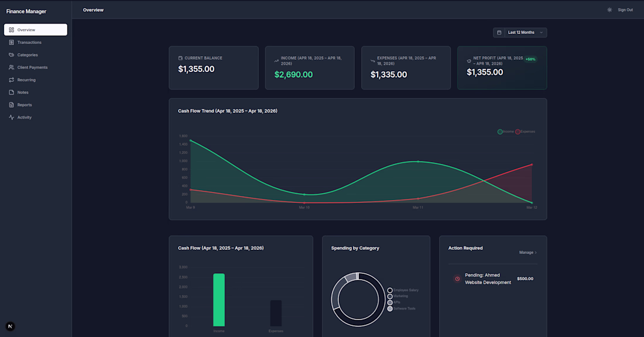Click the Categories tag icon
This screenshot has width=644, height=337.
point(12,55)
